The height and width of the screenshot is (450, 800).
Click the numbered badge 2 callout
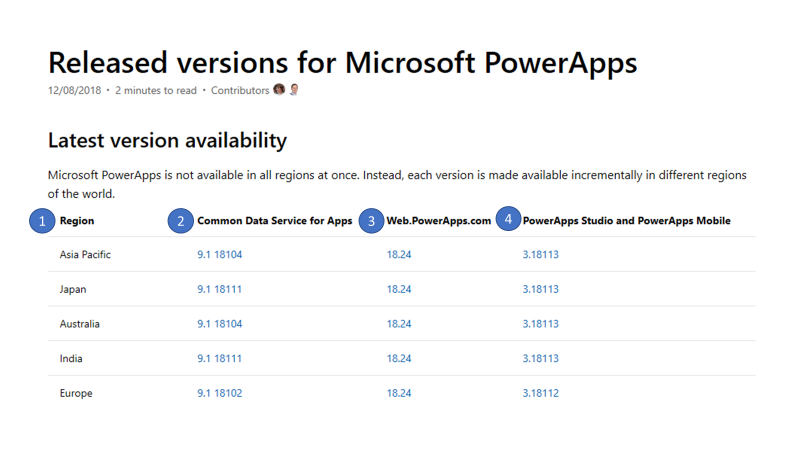point(180,221)
